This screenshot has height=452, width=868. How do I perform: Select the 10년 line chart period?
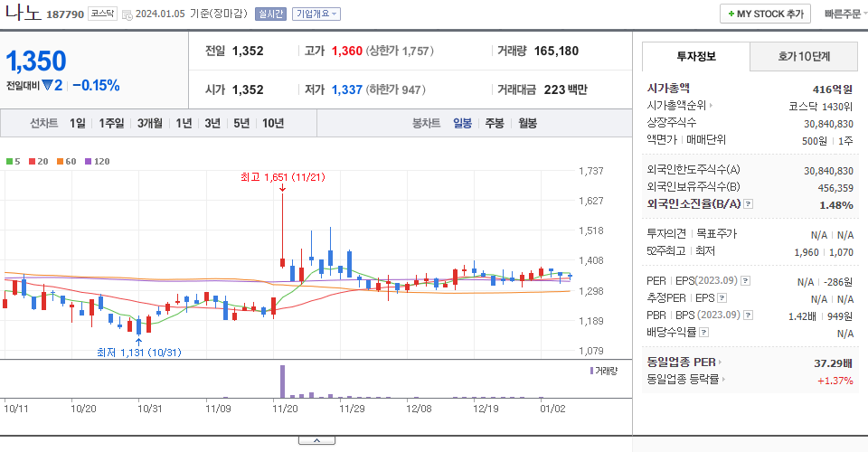coord(273,123)
